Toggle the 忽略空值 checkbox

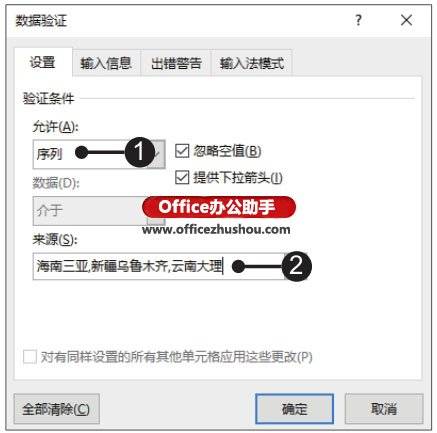click(182, 151)
